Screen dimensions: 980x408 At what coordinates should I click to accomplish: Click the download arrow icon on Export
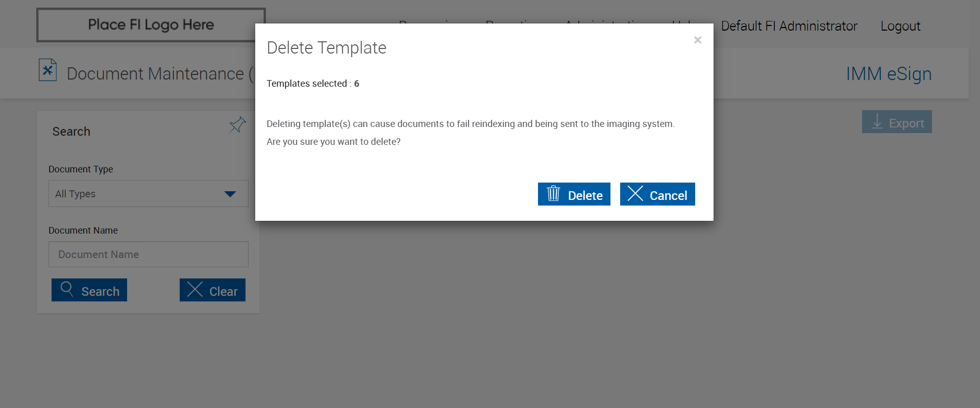(877, 121)
